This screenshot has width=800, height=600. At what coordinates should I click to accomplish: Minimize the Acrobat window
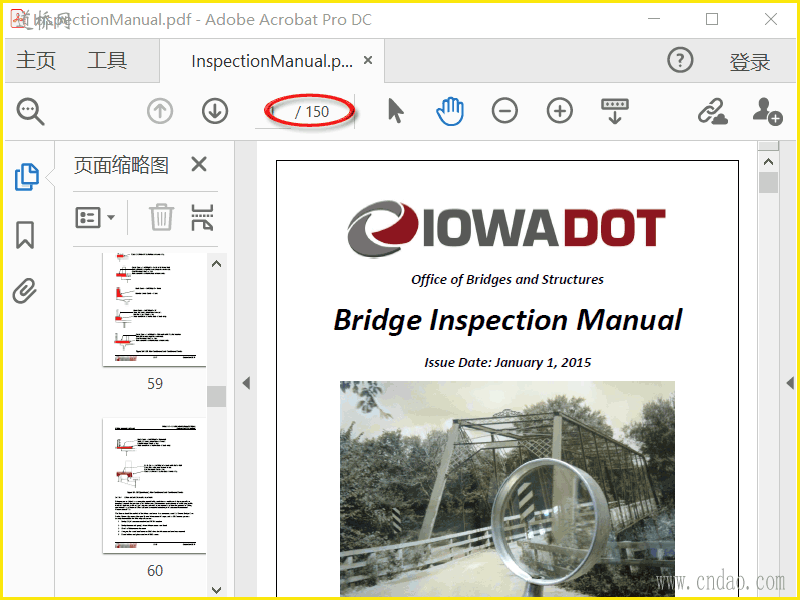tap(654, 19)
